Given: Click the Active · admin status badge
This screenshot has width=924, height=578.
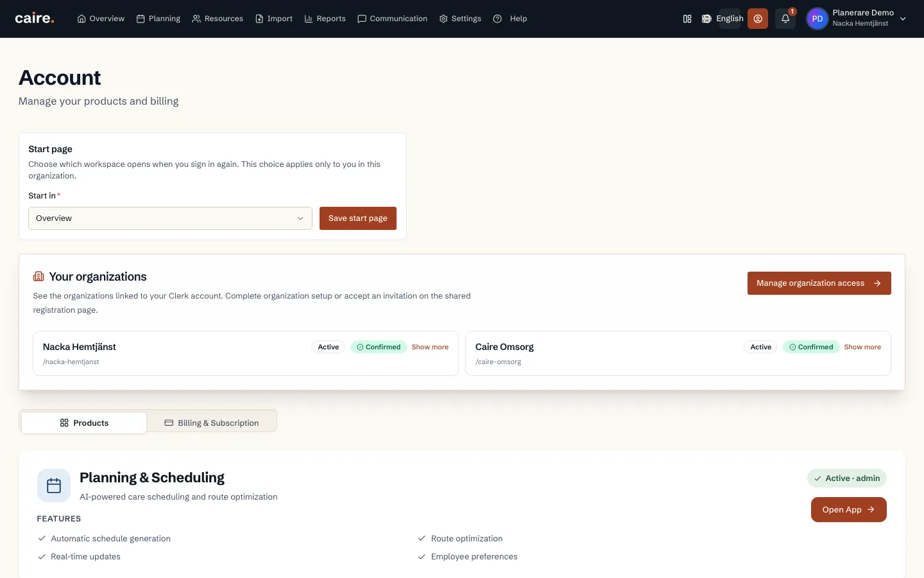Looking at the screenshot, I should click(x=847, y=478).
